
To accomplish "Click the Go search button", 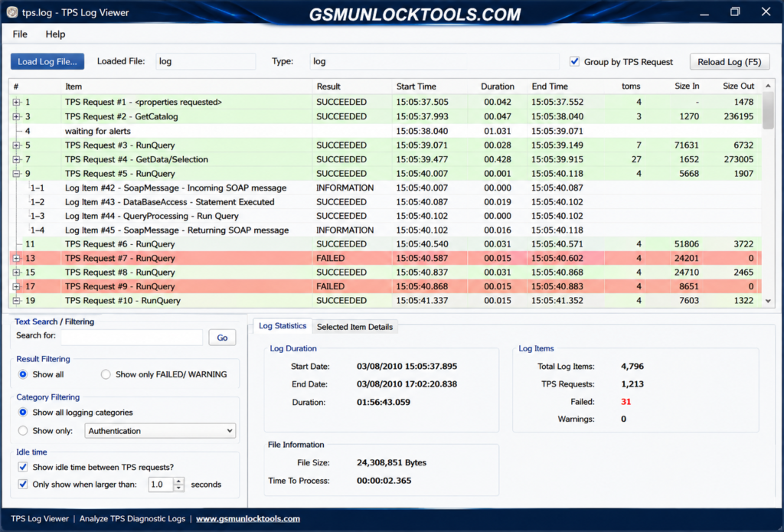I will (x=222, y=338).
